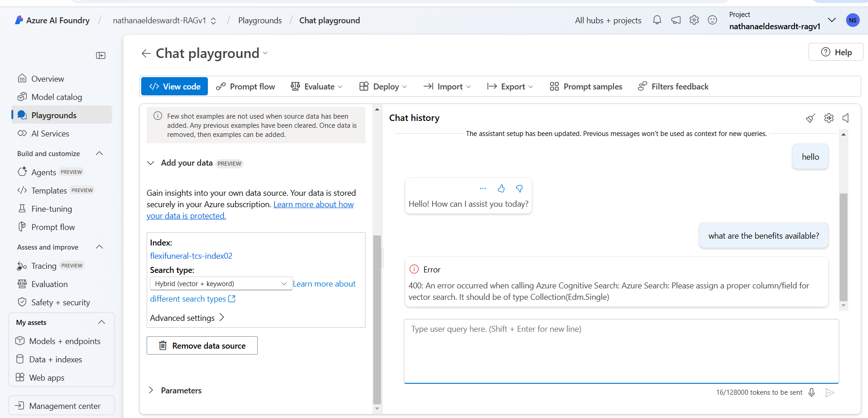
Task: Click Prompt flow in toolbar
Action: (245, 86)
